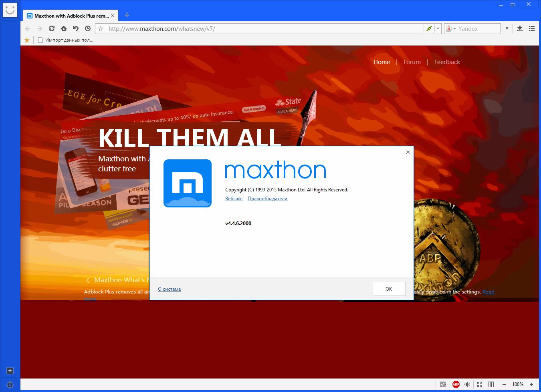Open the home page icon
This screenshot has height=392, width=541.
[64, 28]
